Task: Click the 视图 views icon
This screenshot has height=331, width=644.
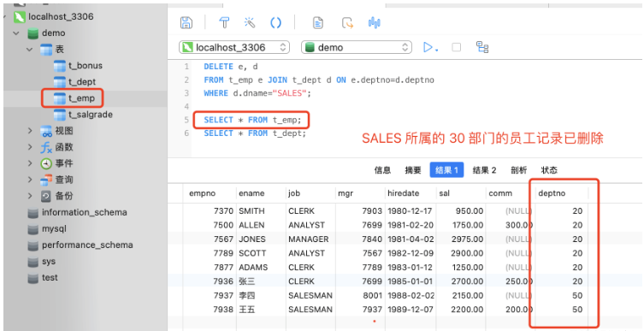Action: (46, 131)
